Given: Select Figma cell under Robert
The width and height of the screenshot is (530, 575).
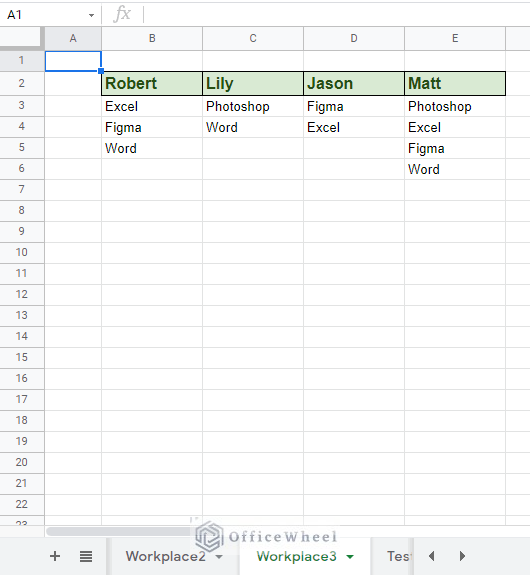Looking at the screenshot, I should coord(152,127).
